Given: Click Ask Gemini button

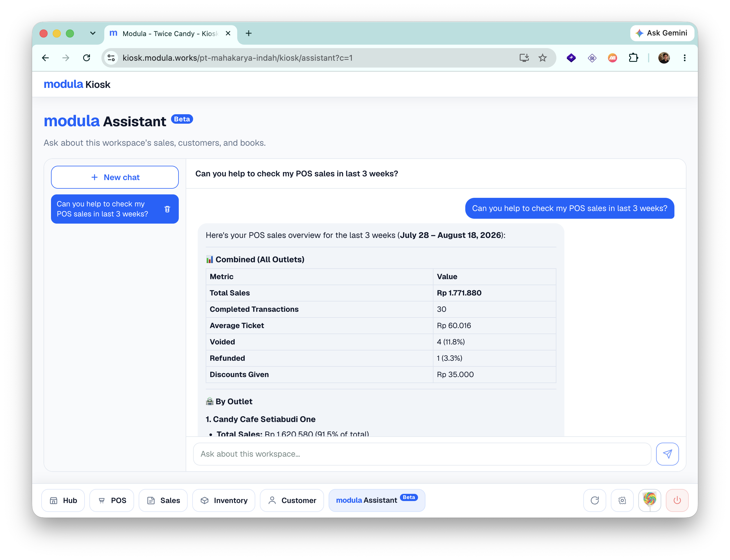Looking at the screenshot, I should coord(662,33).
